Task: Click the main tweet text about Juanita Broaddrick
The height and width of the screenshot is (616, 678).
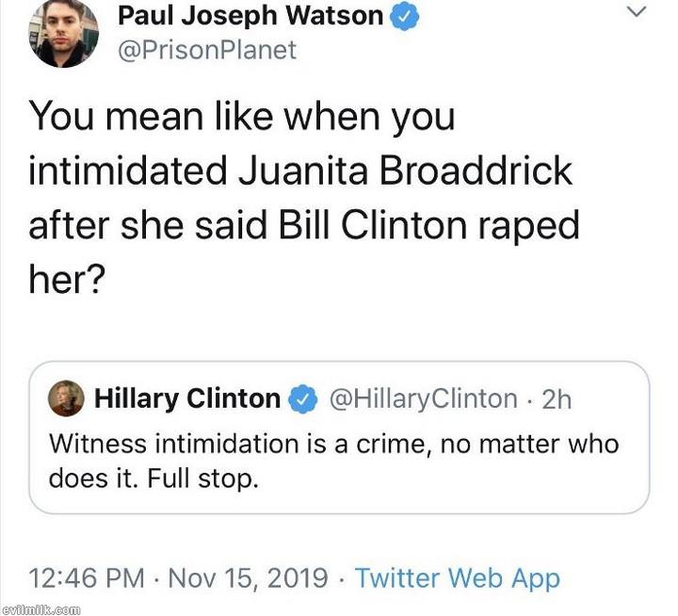Action: 304,198
